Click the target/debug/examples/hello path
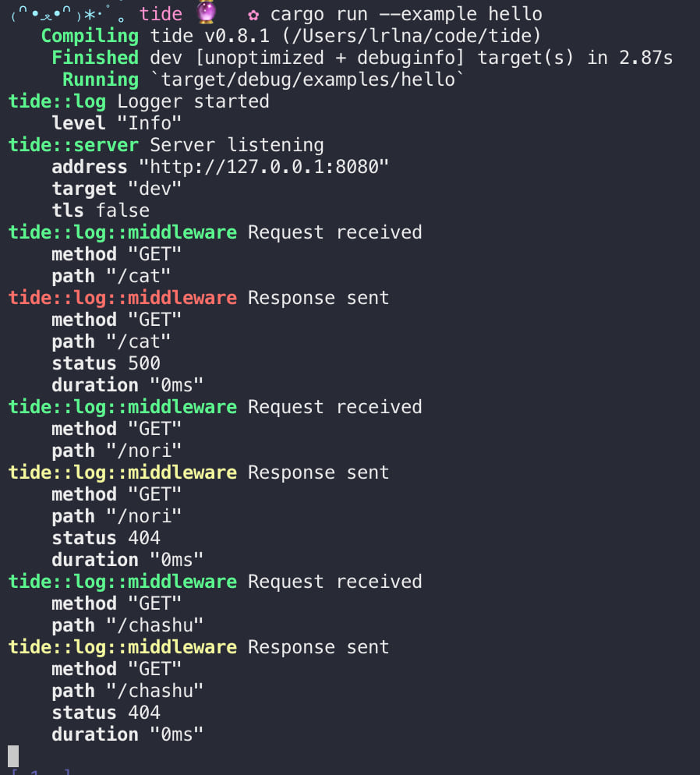This screenshot has height=775, width=700. point(308,80)
